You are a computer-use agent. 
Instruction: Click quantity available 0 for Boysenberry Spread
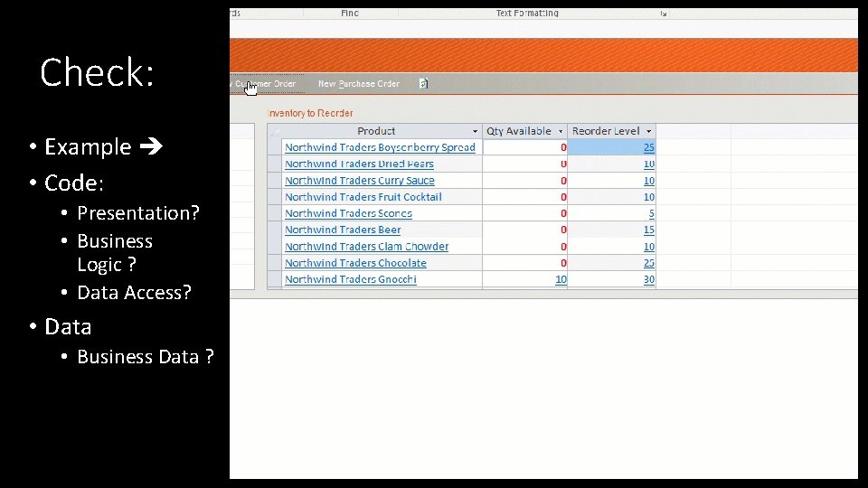click(563, 147)
